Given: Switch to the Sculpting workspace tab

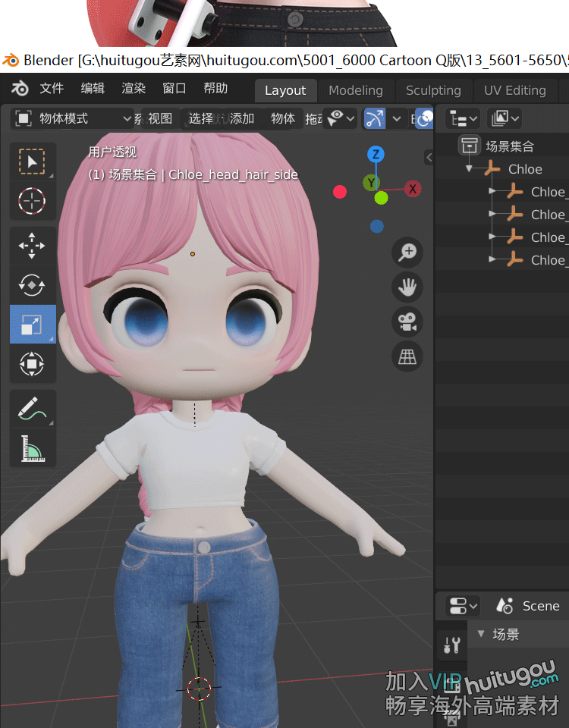Looking at the screenshot, I should pos(432,90).
